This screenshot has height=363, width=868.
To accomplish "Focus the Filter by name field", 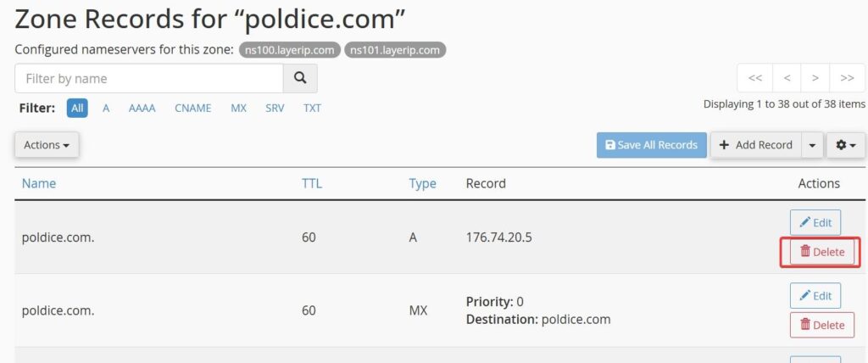I will click(x=148, y=78).
